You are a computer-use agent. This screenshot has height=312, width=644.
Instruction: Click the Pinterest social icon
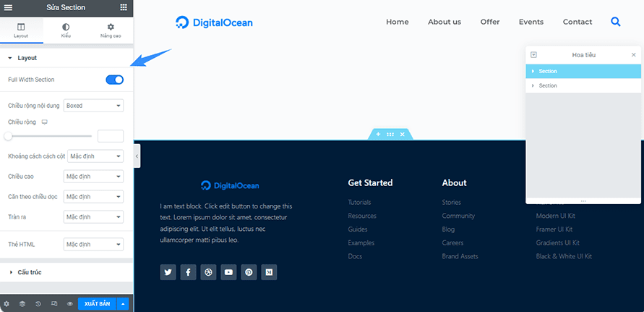click(x=249, y=272)
